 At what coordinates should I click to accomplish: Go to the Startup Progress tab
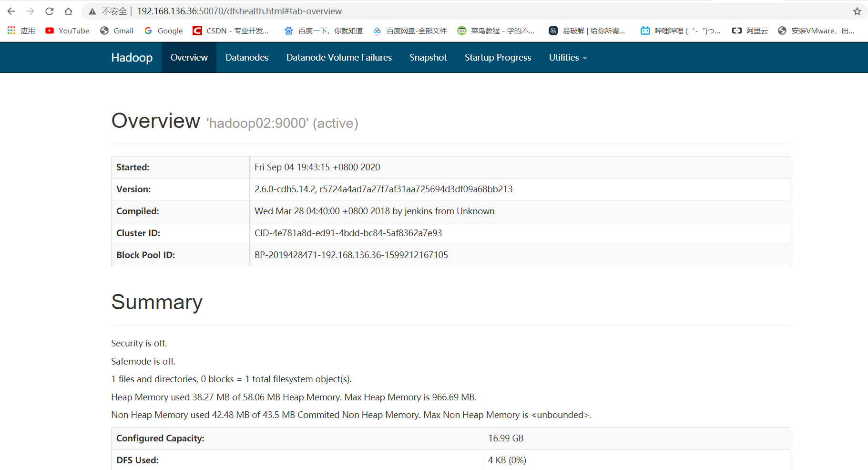(x=498, y=57)
